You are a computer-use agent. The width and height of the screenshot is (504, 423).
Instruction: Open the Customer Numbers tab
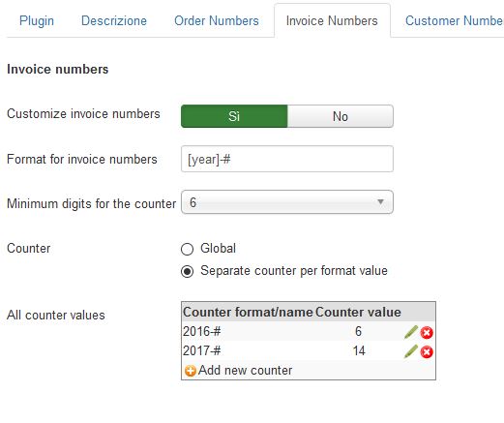454,20
